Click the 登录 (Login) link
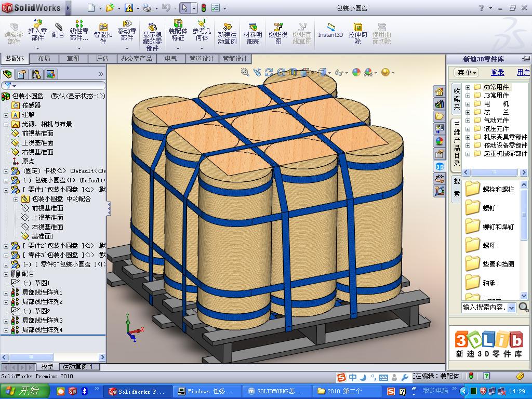 click(497, 72)
